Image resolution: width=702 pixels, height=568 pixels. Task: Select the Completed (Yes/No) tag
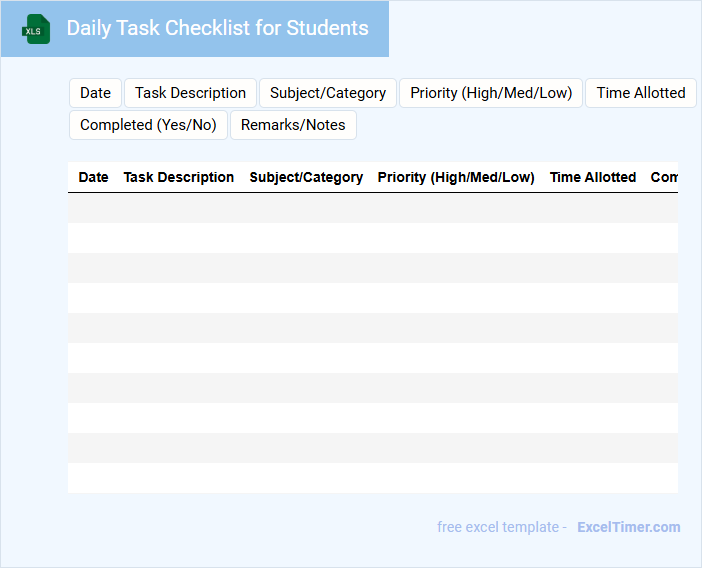pos(148,125)
